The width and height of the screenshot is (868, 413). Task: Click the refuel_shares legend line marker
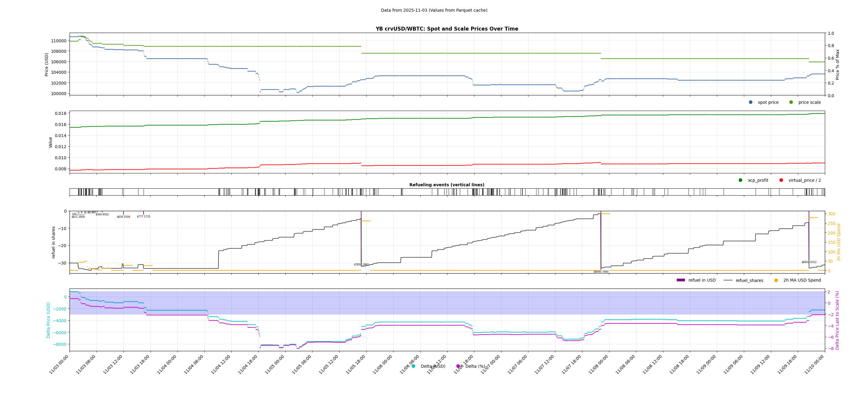coord(728,280)
